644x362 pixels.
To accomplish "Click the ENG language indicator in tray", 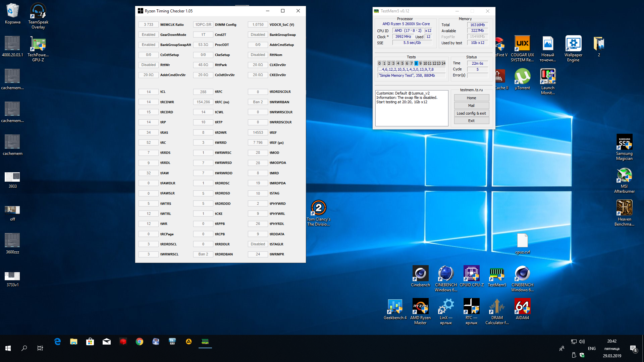I will pyautogui.click(x=592, y=349).
